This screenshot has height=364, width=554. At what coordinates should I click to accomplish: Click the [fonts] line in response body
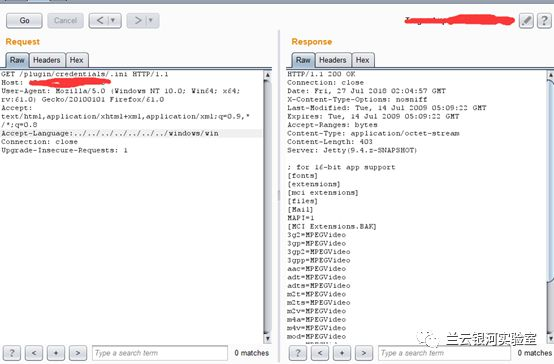303,176
